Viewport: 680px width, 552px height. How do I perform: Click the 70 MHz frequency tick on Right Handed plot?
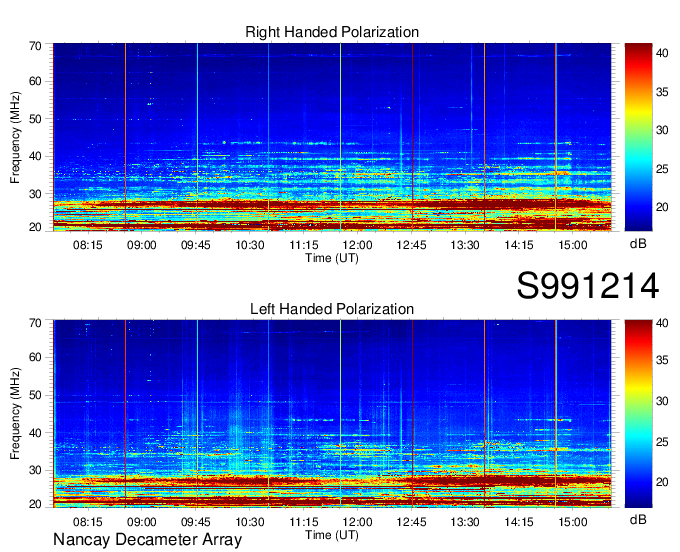(x=35, y=46)
